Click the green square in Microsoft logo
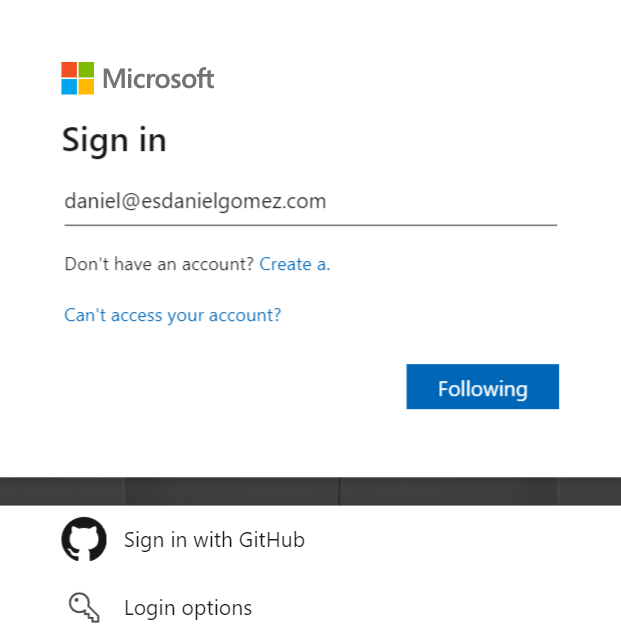621x640 pixels. 86,70
